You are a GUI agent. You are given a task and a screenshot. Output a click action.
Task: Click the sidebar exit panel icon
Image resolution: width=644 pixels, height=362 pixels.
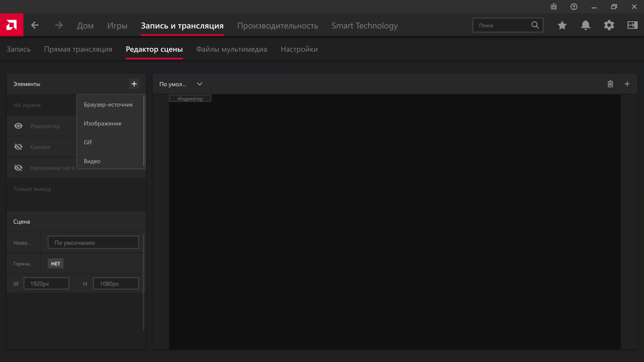633,25
